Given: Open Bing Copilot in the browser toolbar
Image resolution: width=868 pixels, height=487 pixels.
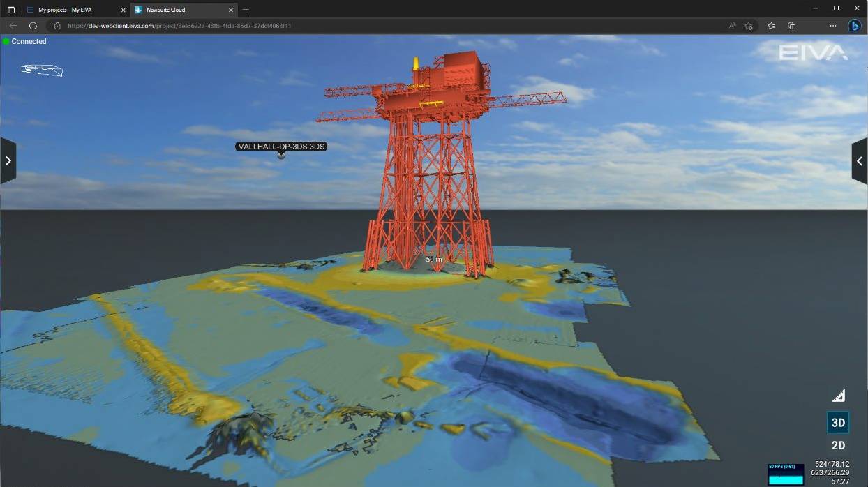Looking at the screenshot, I should (855, 25).
